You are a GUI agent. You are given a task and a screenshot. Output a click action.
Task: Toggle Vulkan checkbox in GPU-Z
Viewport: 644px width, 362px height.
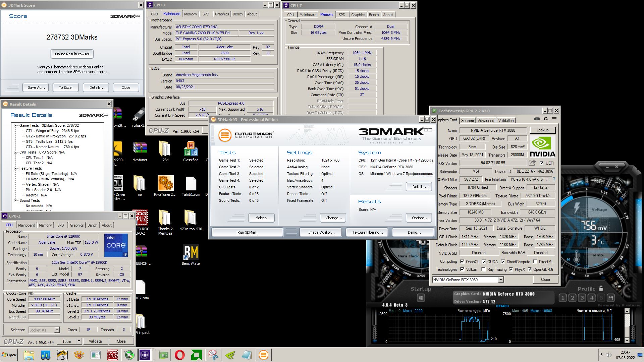[462, 269]
